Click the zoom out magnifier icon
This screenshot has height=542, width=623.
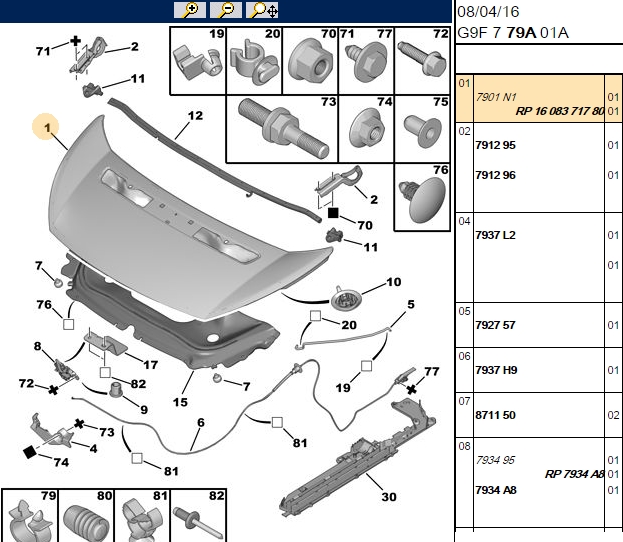[x=226, y=10]
